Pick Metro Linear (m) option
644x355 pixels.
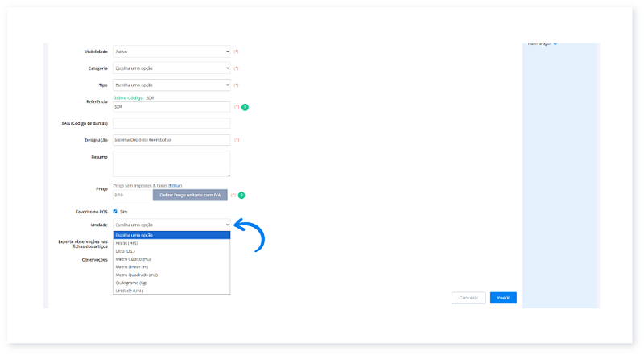(134, 266)
